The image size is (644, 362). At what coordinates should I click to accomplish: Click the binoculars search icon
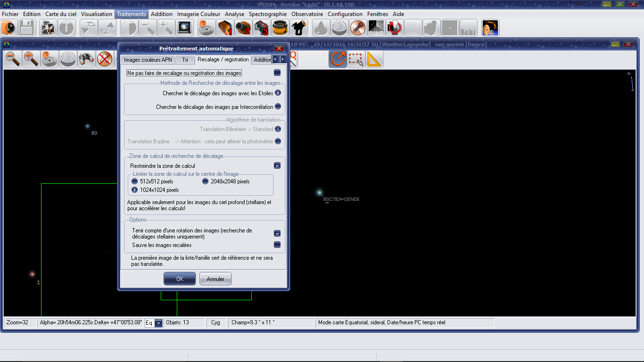(x=86, y=59)
